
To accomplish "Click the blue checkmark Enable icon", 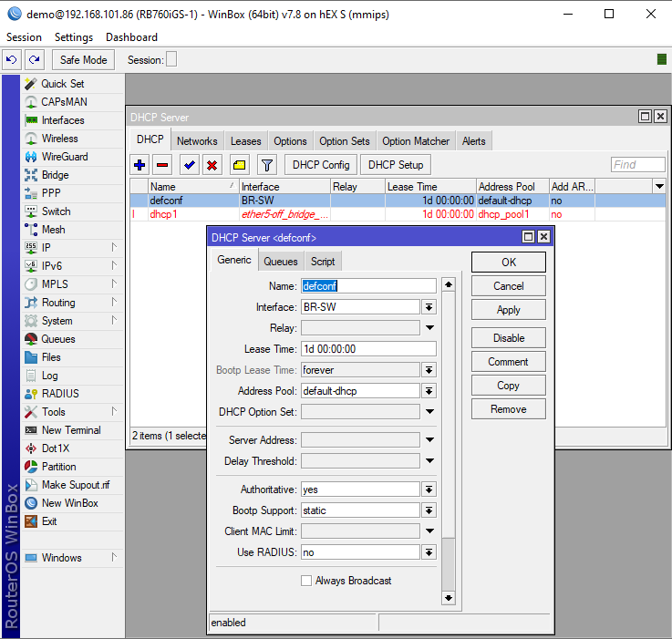I will [x=190, y=165].
